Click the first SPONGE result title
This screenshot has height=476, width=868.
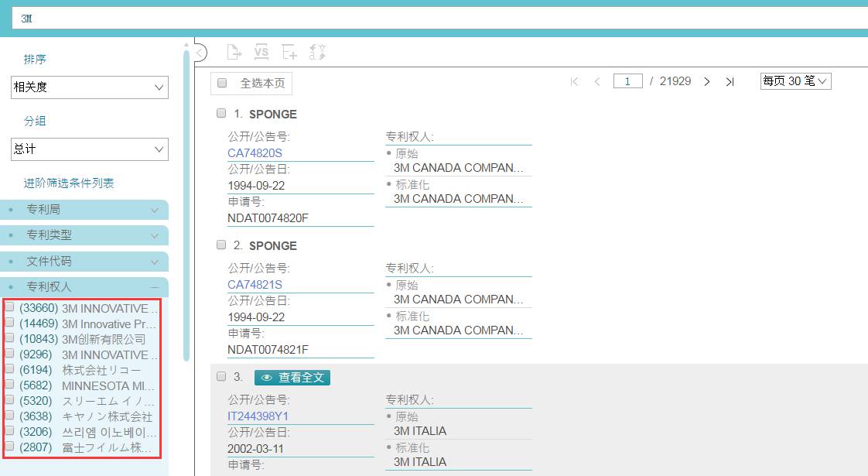tap(273, 114)
